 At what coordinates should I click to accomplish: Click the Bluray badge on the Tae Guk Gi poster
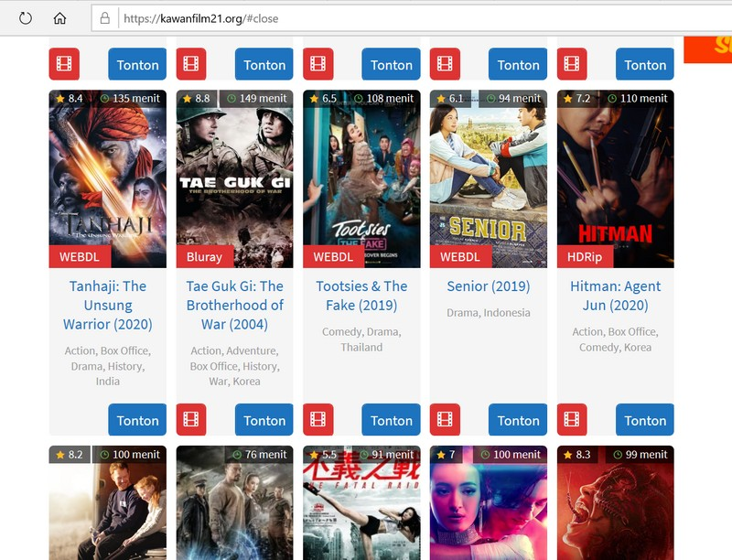tap(204, 256)
